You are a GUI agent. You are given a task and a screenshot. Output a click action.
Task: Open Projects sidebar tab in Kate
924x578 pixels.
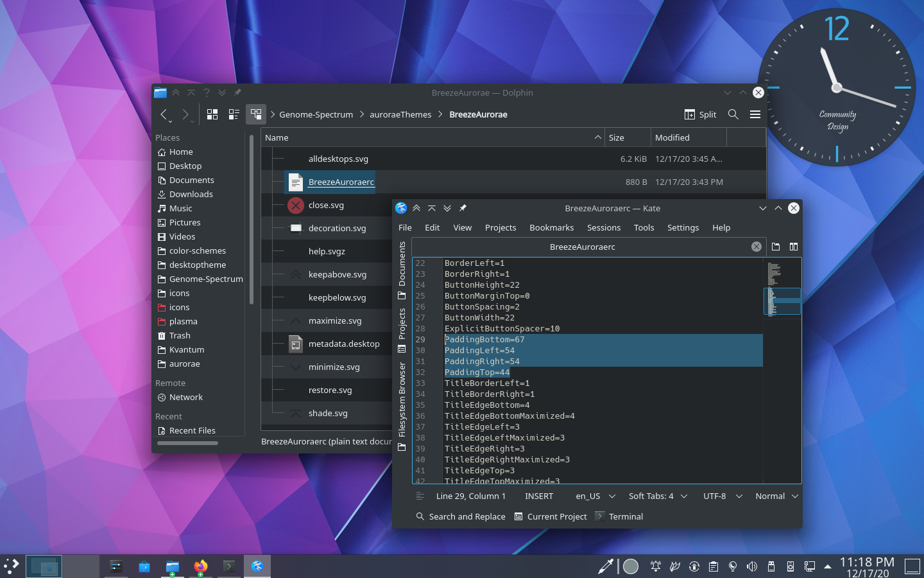click(402, 330)
